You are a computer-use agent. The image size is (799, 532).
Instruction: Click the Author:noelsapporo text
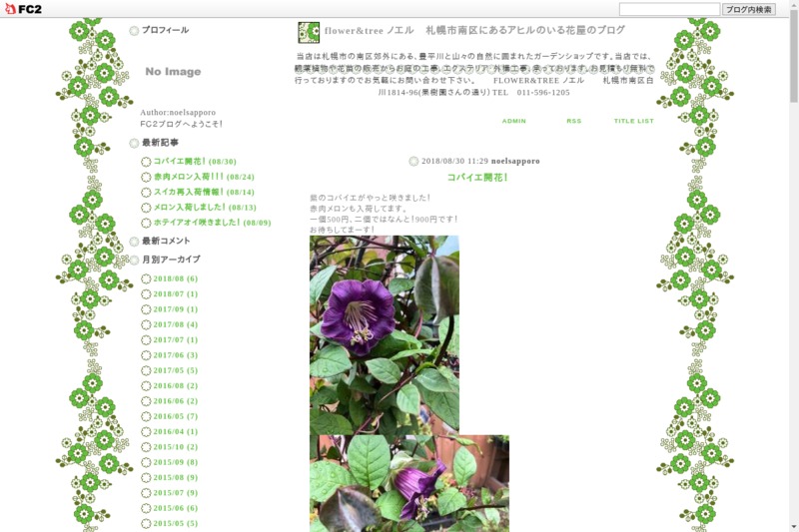(x=178, y=113)
